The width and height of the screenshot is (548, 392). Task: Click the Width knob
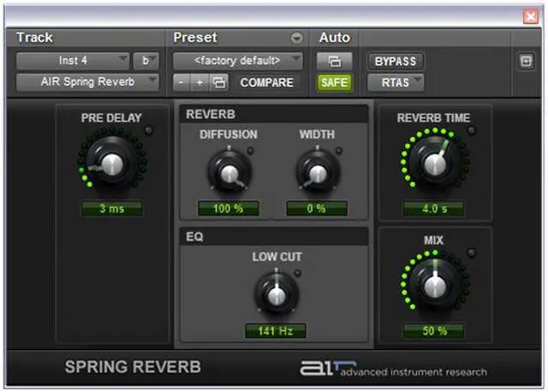coord(318,172)
